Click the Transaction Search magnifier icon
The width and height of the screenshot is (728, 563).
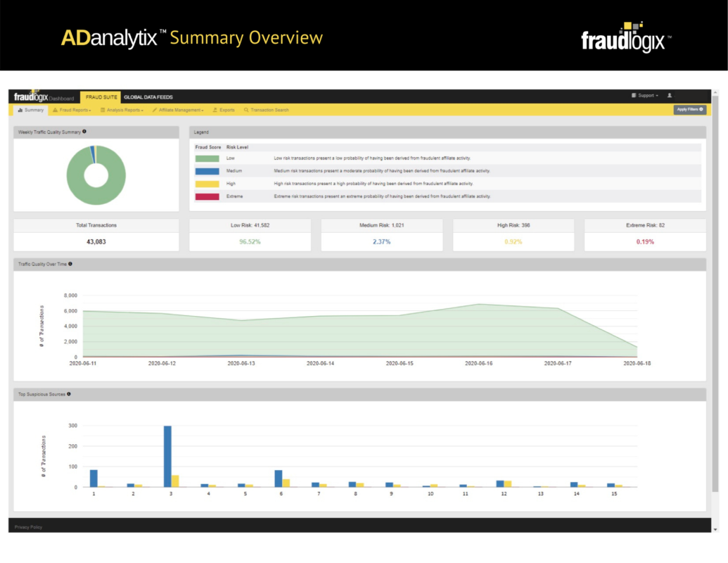coord(246,110)
